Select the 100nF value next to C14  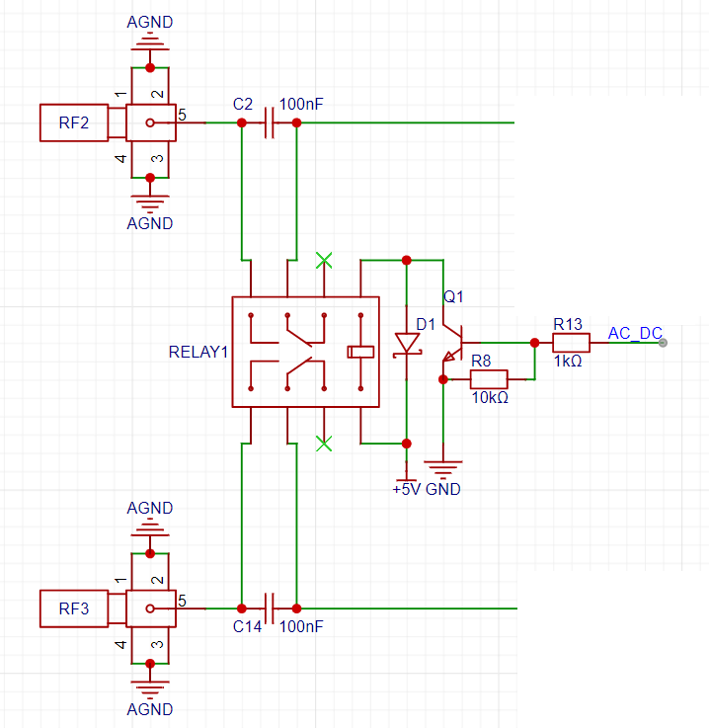point(301,626)
